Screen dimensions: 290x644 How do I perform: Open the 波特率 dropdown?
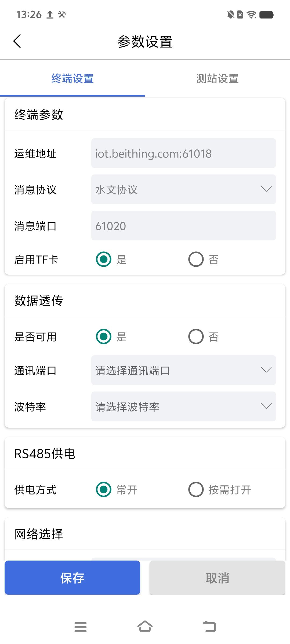184,407
